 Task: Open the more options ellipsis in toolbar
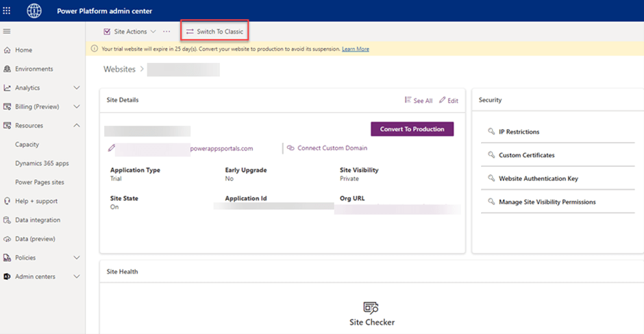166,32
